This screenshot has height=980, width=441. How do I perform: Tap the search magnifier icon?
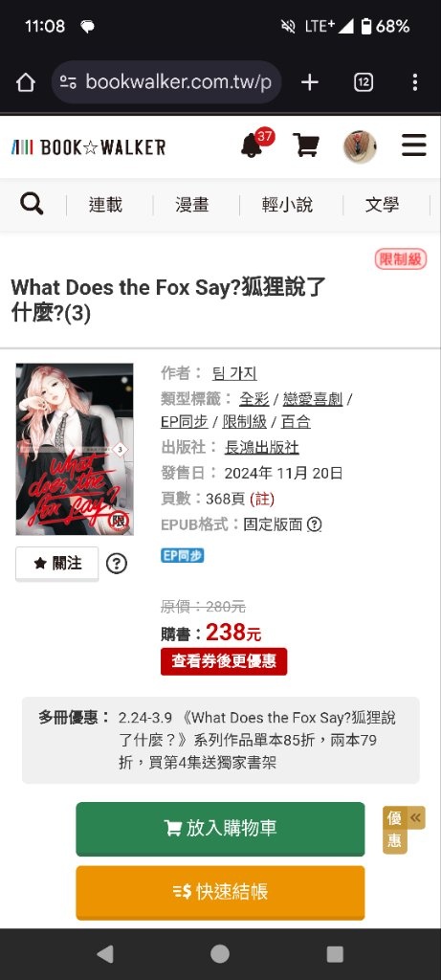(32, 204)
